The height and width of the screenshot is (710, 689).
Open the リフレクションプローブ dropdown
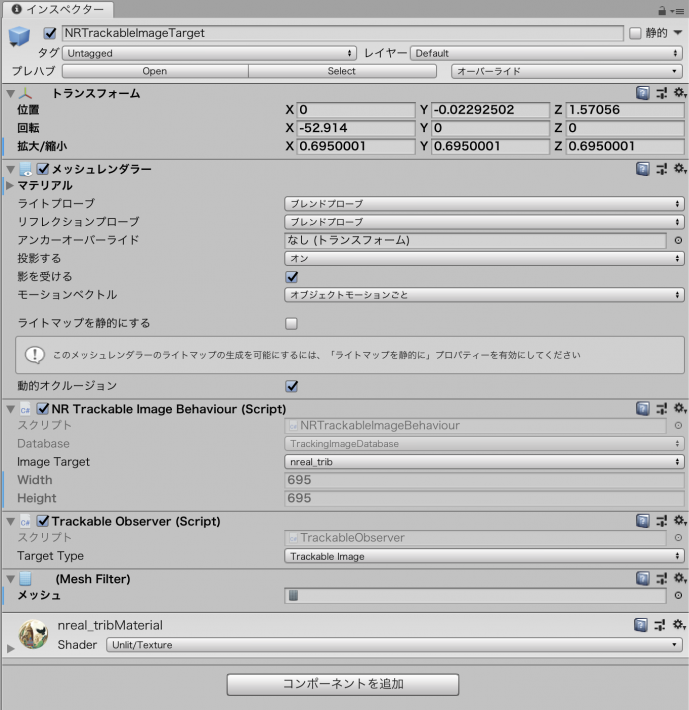coord(484,222)
